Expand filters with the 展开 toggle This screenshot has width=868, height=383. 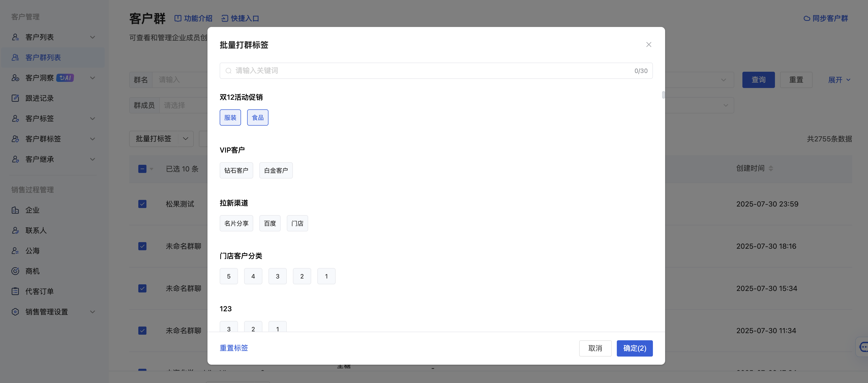[839, 80]
